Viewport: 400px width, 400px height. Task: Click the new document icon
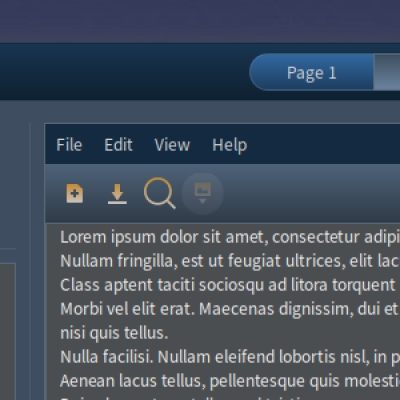75,193
